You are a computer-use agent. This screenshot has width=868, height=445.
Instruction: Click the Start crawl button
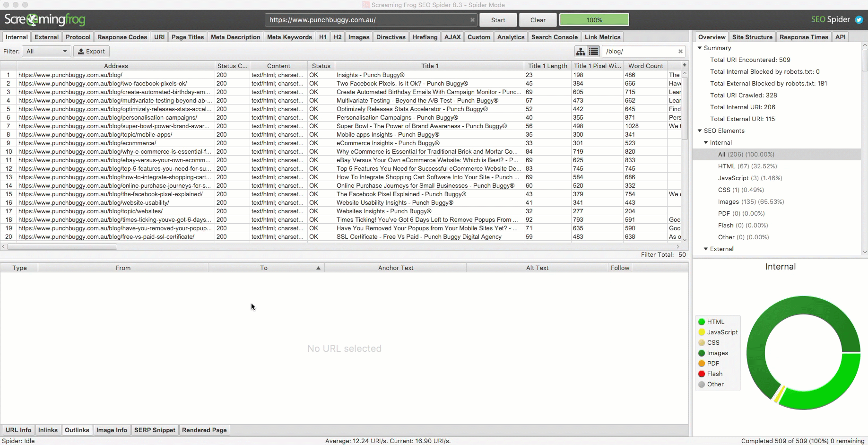[498, 20]
